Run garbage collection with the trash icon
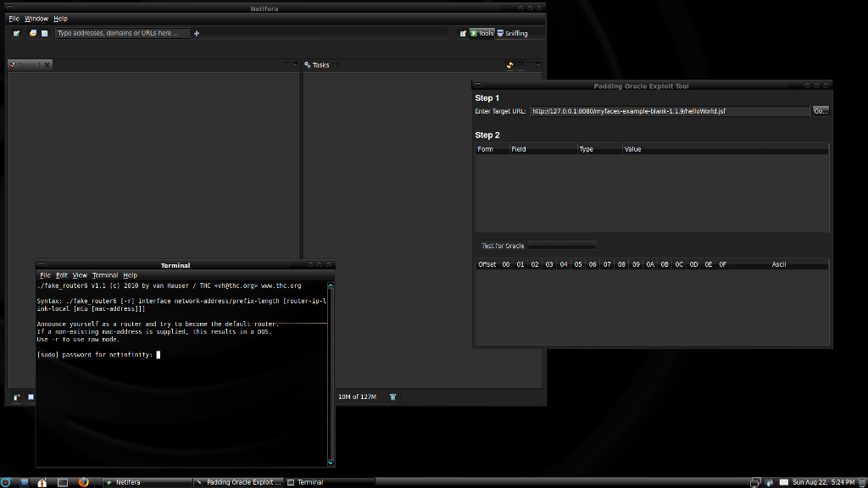This screenshot has height=488, width=868. click(x=392, y=396)
